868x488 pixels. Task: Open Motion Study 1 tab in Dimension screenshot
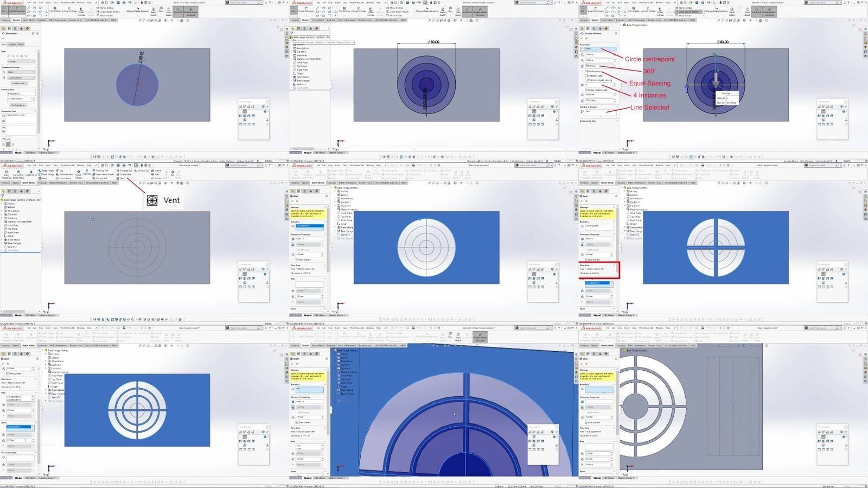click(x=47, y=153)
